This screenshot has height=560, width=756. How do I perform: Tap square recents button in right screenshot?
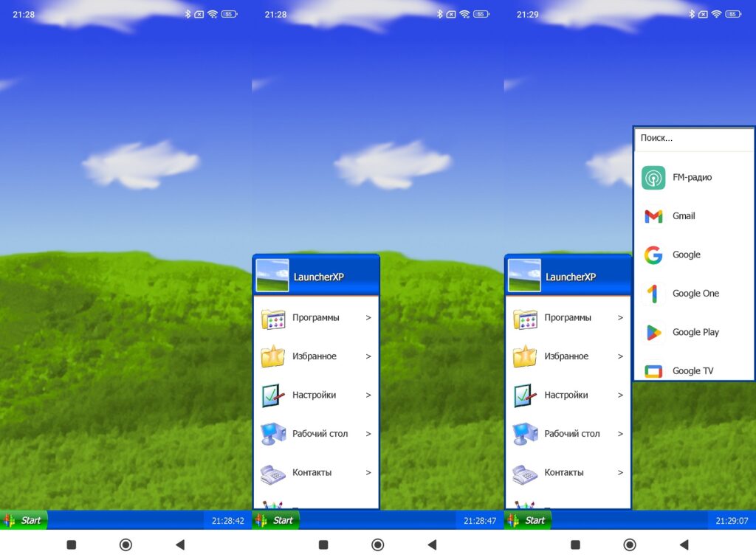(576, 545)
